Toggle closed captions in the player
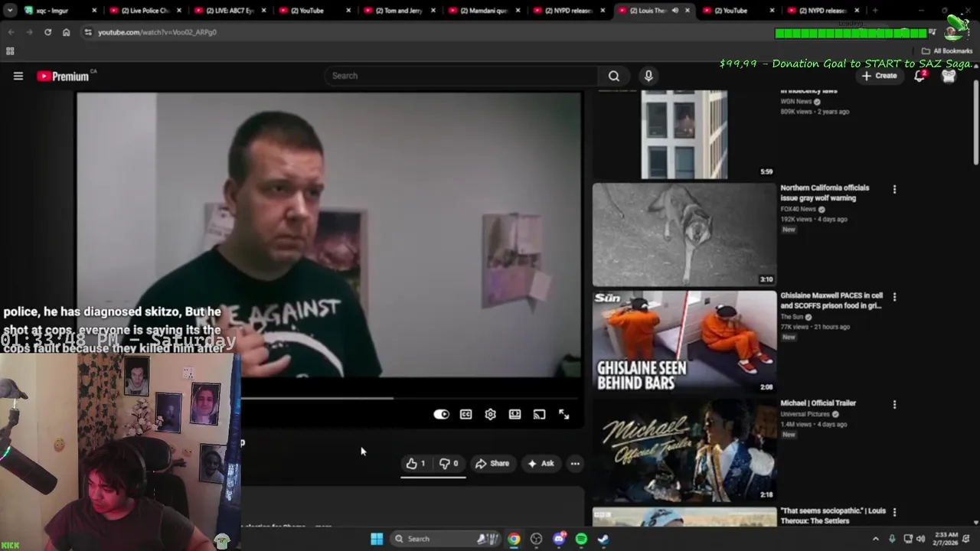Viewport: 980px width, 551px height. point(465,414)
